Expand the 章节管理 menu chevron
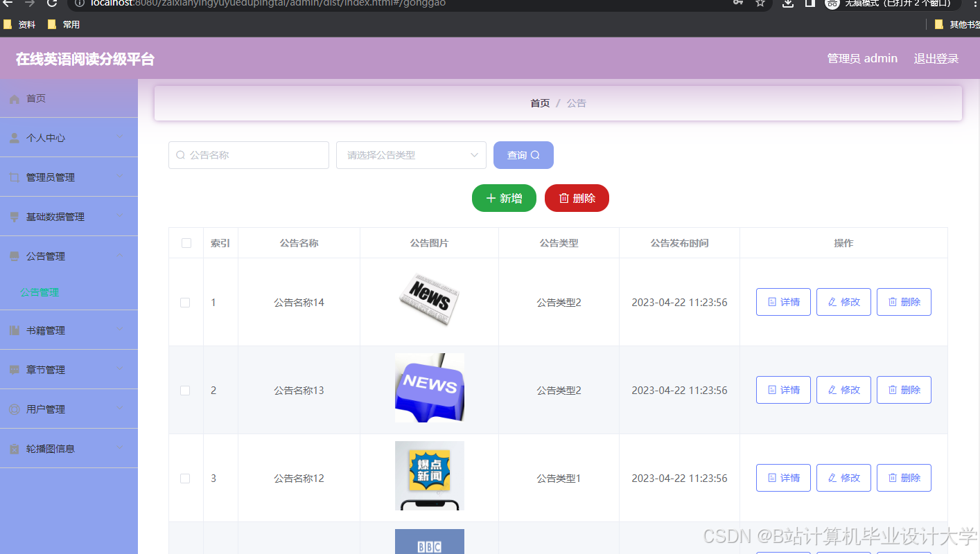 (120, 369)
